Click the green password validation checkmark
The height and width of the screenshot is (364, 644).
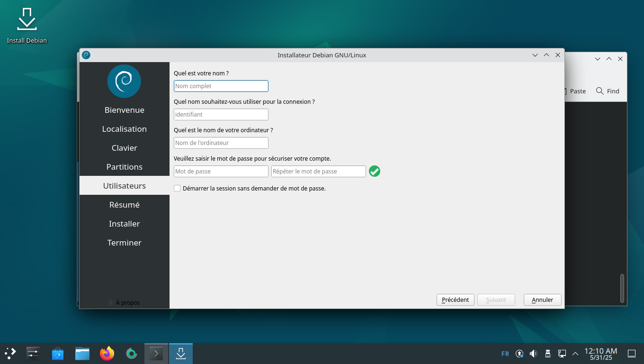click(375, 171)
